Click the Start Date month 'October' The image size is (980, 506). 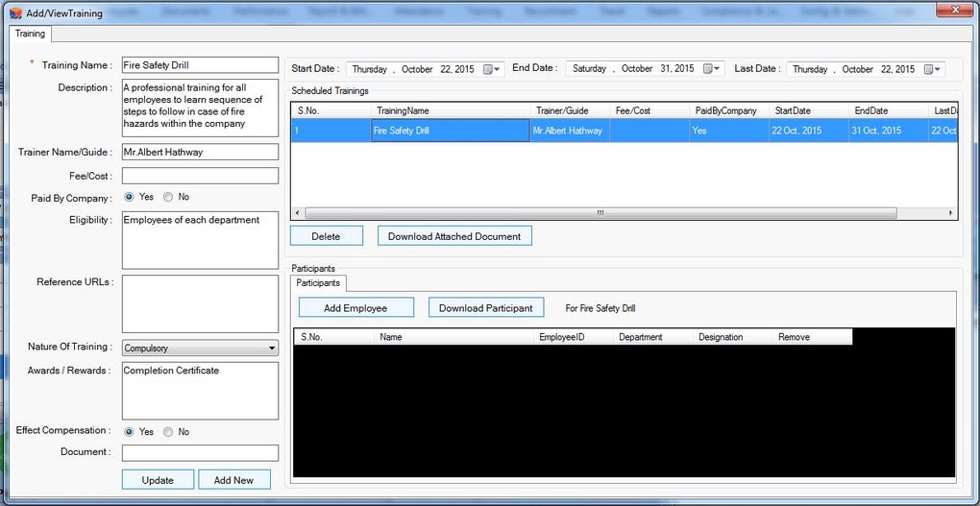pos(417,69)
